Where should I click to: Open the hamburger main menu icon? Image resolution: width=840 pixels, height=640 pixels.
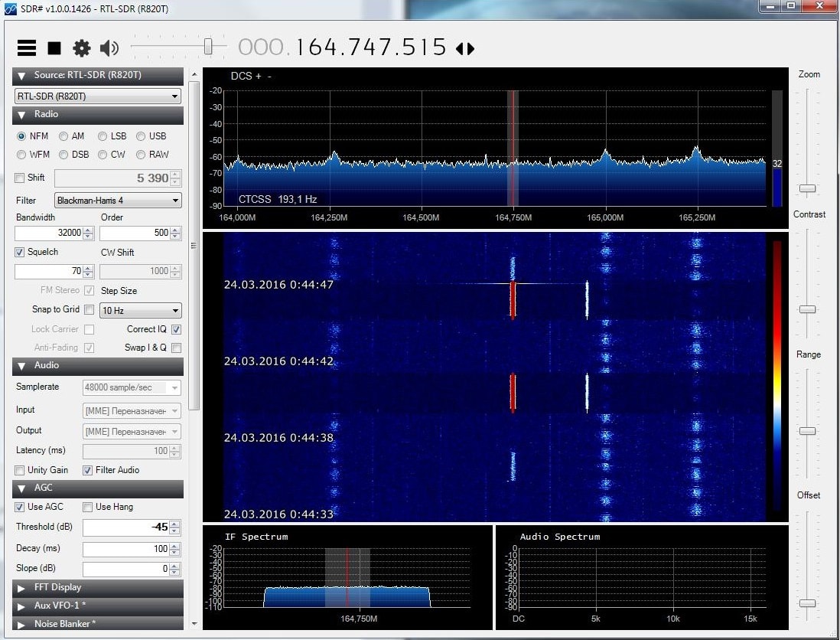27,47
